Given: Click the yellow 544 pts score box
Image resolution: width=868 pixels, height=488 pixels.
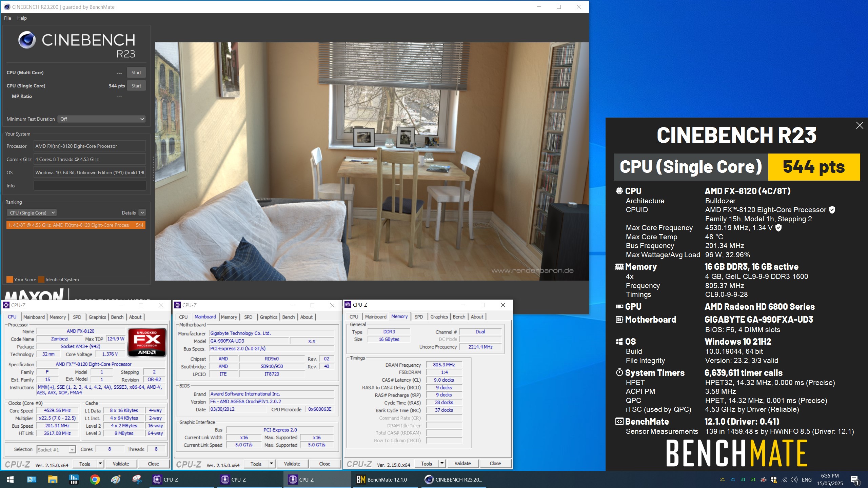Looking at the screenshot, I should click(x=814, y=167).
